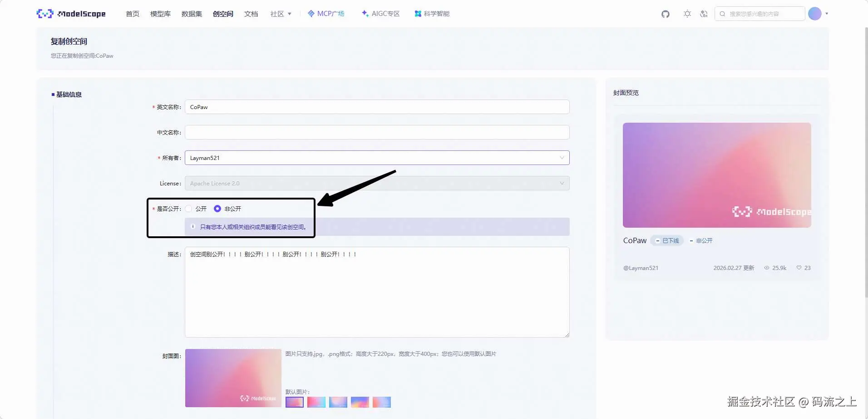Screen dimensions: 868x419
Task: Open the 文档 navigation item
Action: point(251,14)
